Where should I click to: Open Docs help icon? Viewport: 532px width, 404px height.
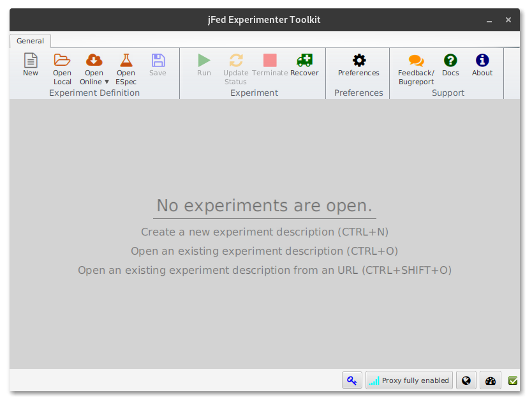[x=450, y=64]
